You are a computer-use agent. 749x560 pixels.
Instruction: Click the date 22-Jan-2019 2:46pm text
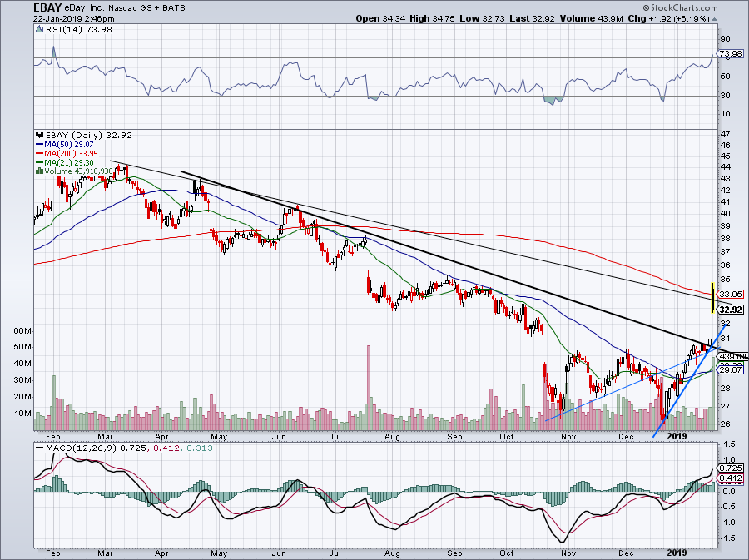(73, 19)
